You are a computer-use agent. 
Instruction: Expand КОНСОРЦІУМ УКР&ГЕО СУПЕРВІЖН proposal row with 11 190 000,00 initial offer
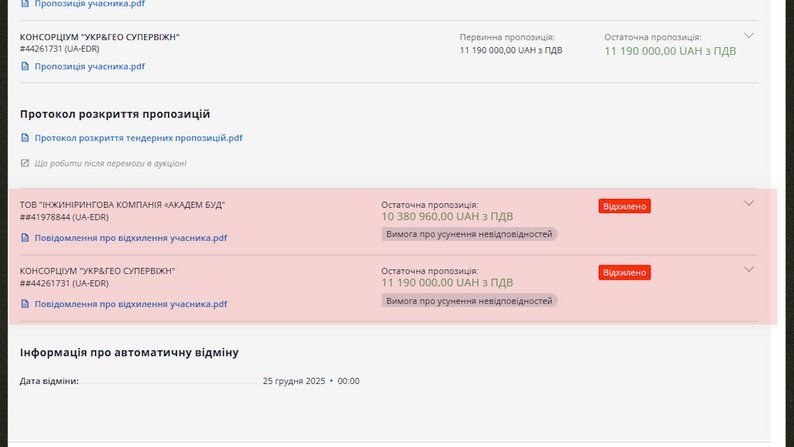(x=748, y=36)
